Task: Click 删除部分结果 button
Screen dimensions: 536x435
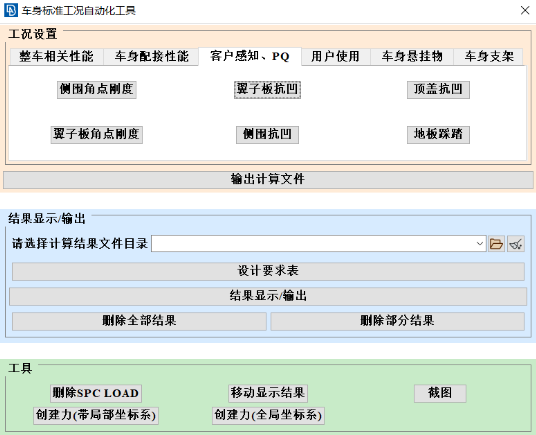Action: coord(398,321)
